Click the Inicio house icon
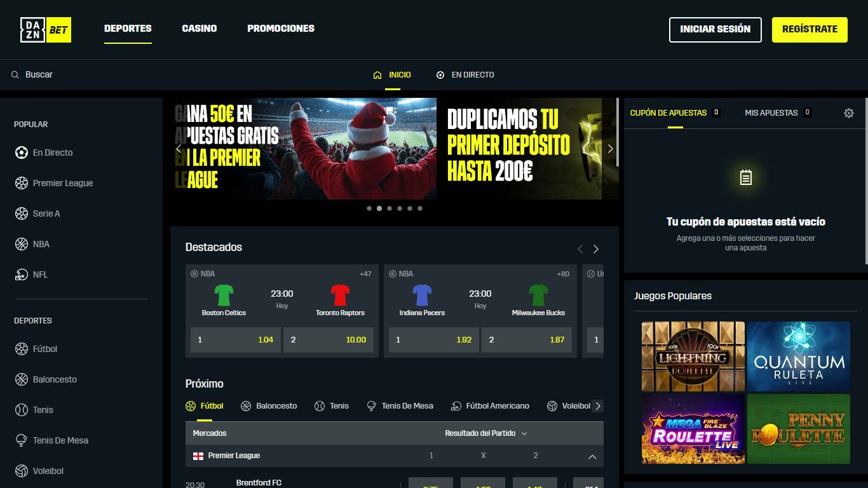 click(377, 75)
